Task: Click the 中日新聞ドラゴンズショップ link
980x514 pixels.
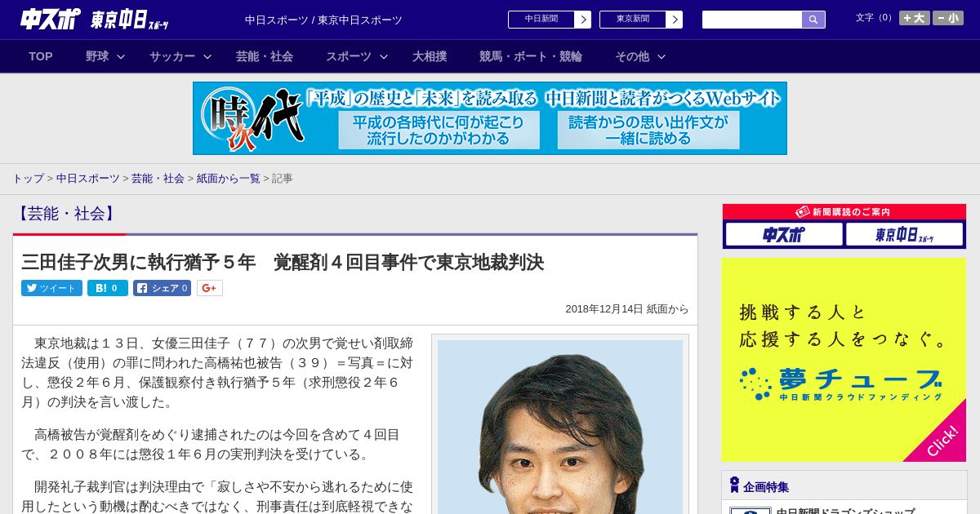Action: [844, 511]
